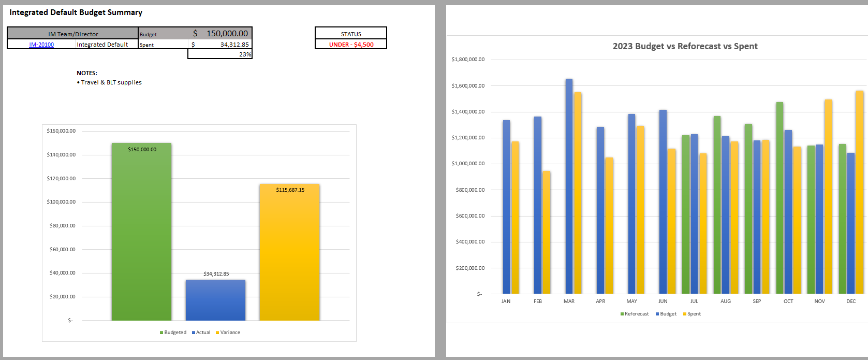Select the Reforecast legend entry
The image size is (868, 360).
click(636, 314)
